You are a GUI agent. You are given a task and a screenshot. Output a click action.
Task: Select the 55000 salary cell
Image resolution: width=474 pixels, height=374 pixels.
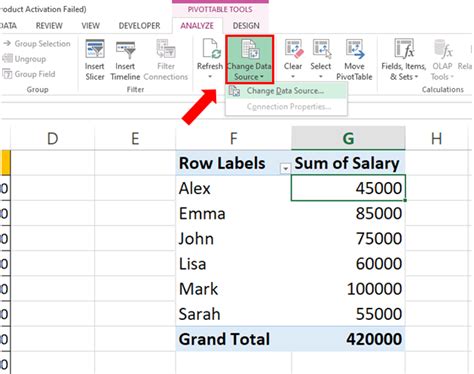coord(348,314)
